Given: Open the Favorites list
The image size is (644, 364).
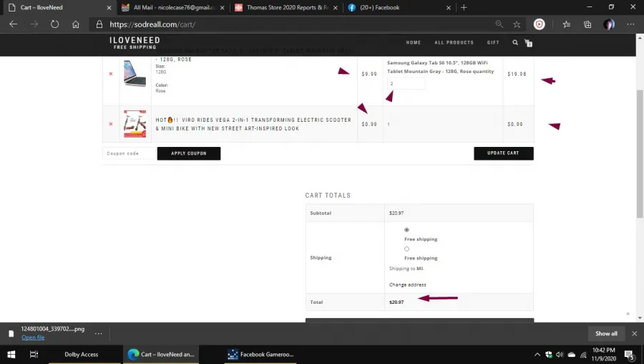Looking at the screenshot, I should click(x=567, y=24).
